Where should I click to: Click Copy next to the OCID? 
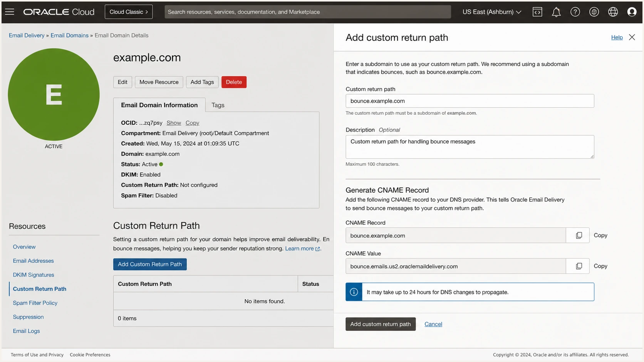[x=192, y=123]
